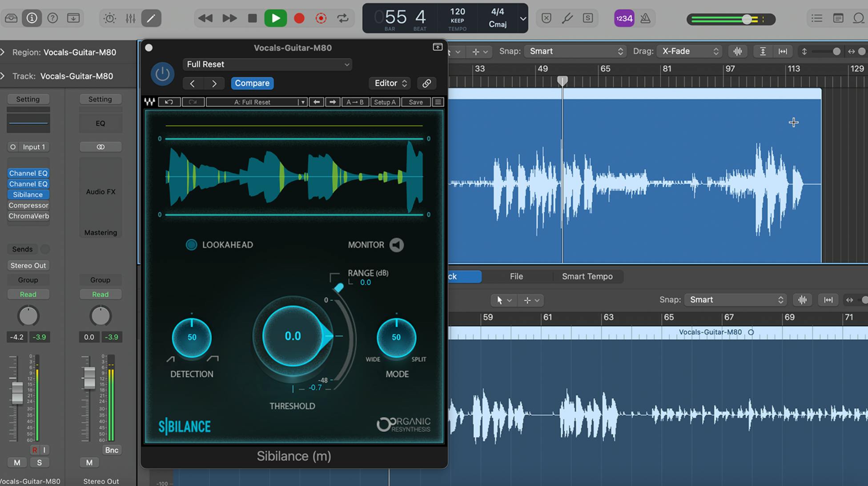Viewport: 868px width, 486px height.
Task: Toggle the Replace mode icon
Action: pos(547,18)
